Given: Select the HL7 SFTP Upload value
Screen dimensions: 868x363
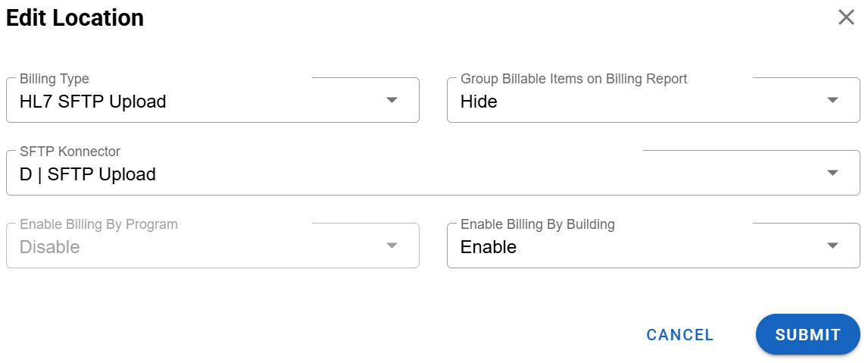Looking at the screenshot, I should pos(93,102).
